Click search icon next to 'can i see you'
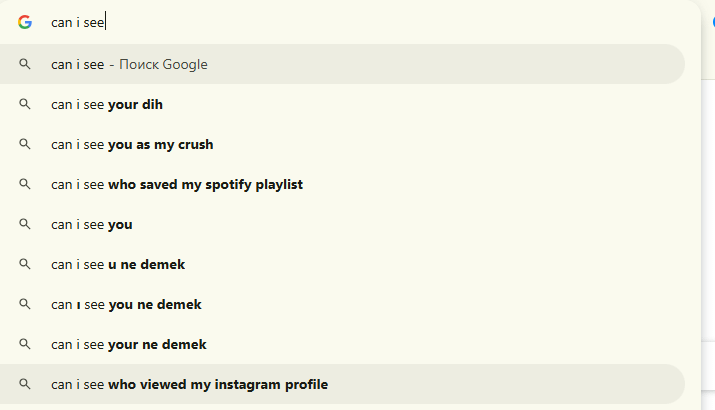Screen dimensions: 715x410 [x=25, y=224]
